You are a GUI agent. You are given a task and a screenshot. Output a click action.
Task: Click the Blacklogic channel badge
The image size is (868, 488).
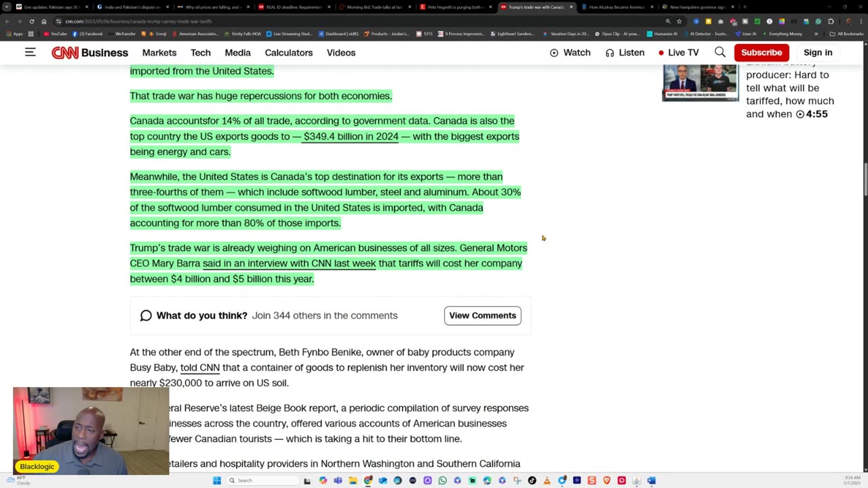coord(37,466)
